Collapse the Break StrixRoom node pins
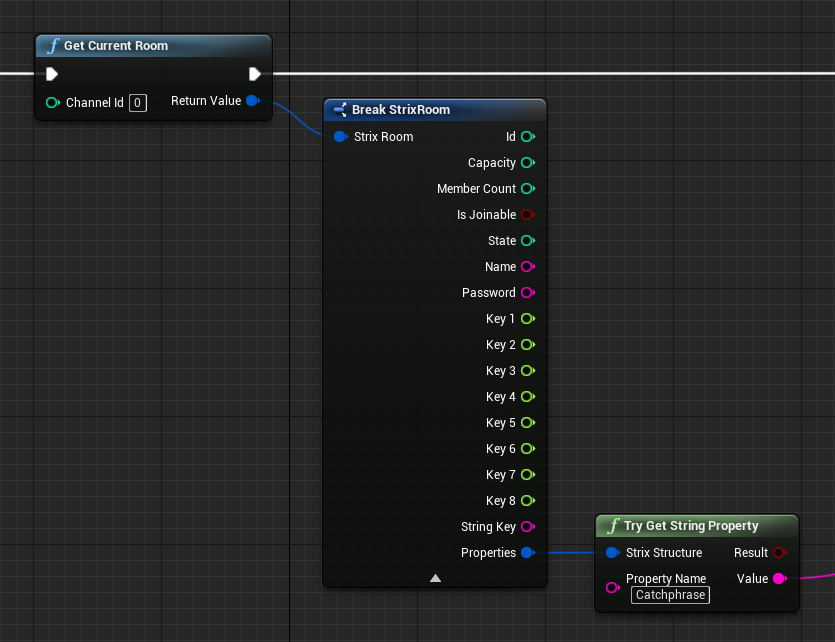Viewport: 835px width, 642px height. 435,578
